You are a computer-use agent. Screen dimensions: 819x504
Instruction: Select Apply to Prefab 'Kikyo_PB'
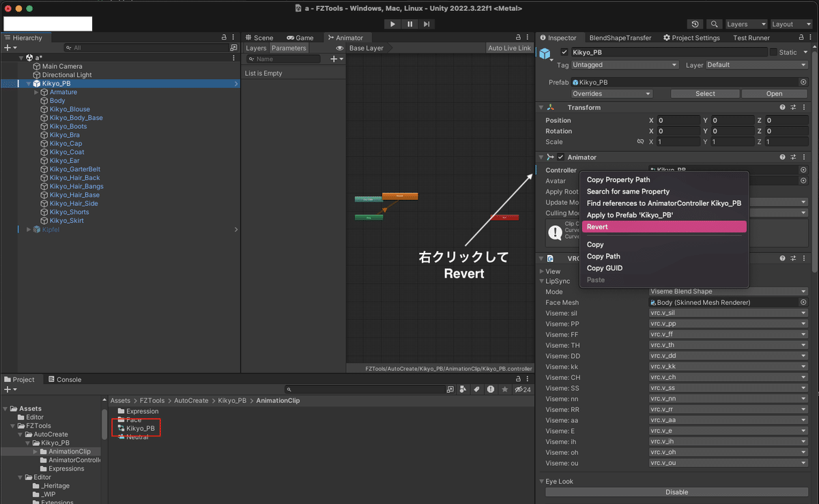630,215
